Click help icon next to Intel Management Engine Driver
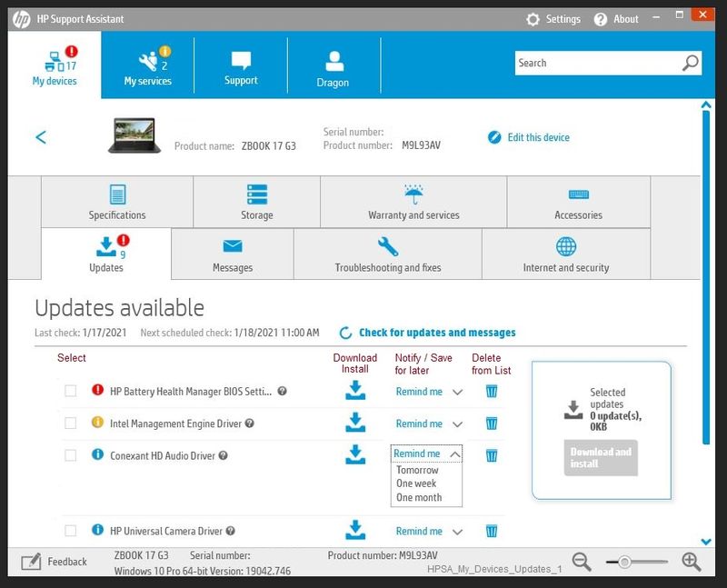The width and height of the screenshot is (727, 588). point(249,423)
